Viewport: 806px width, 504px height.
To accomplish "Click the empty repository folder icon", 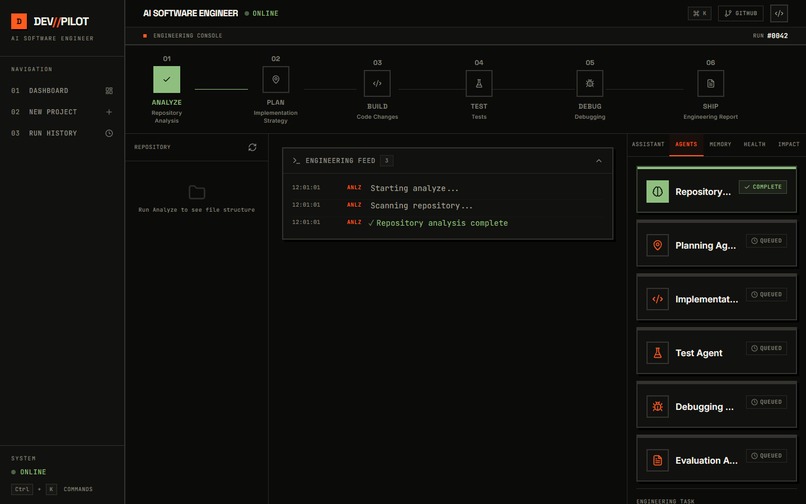I will (x=197, y=192).
